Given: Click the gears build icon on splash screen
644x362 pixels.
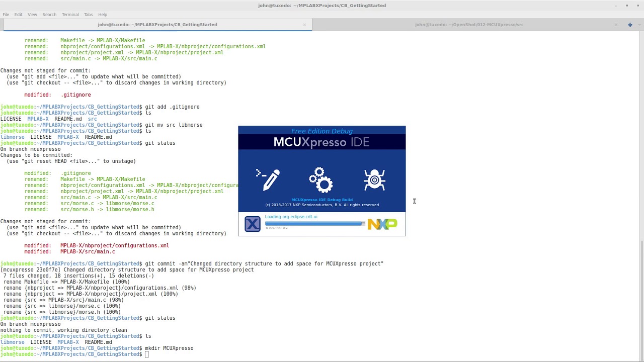Looking at the screenshot, I should [321, 180].
